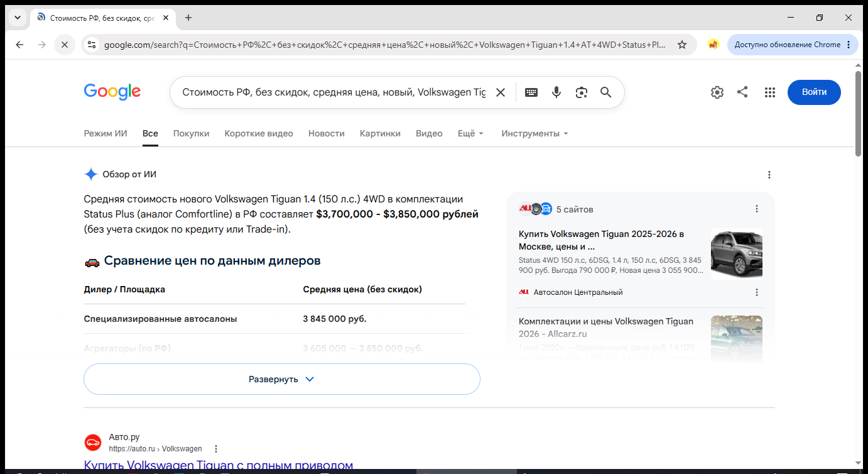Viewport: 868px width, 474px height.
Task: Click the '5 сайтов' label
Action: (575, 209)
